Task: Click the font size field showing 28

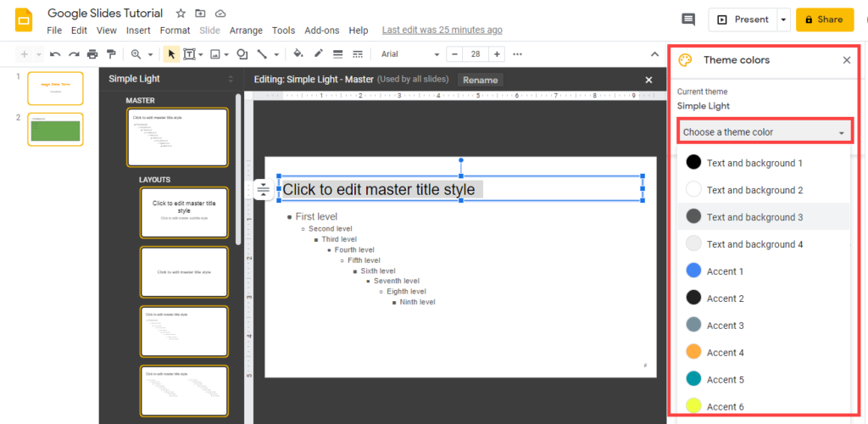Action: (476, 54)
